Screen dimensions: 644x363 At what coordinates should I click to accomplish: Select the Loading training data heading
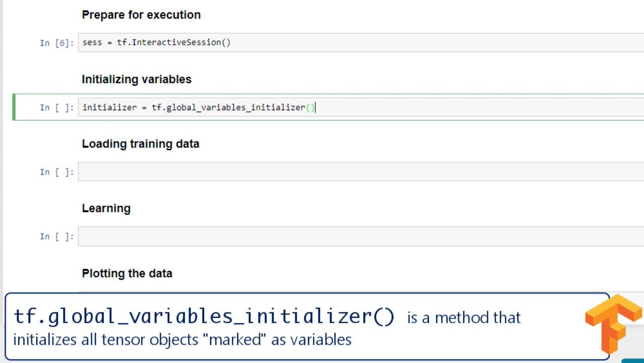(140, 144)
